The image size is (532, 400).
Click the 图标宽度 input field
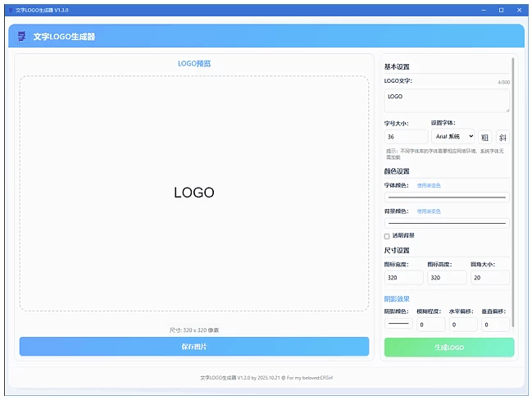403,279
